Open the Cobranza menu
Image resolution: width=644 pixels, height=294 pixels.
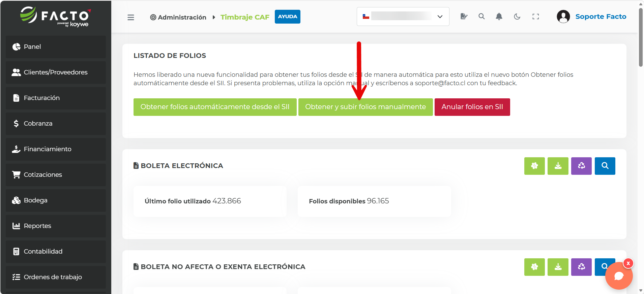pyautogui.click(x=56, y=124)
